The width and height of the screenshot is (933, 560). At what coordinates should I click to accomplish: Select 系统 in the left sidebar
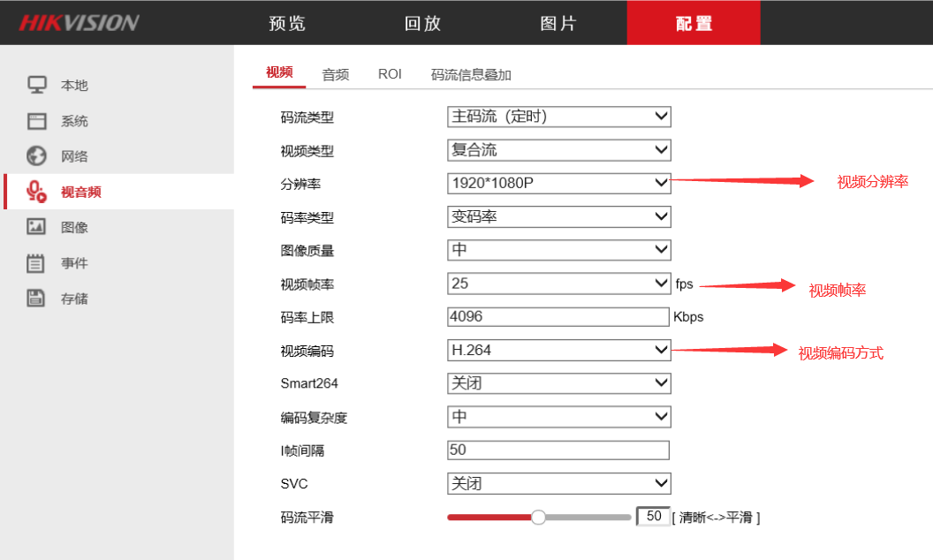pos(74,121)
